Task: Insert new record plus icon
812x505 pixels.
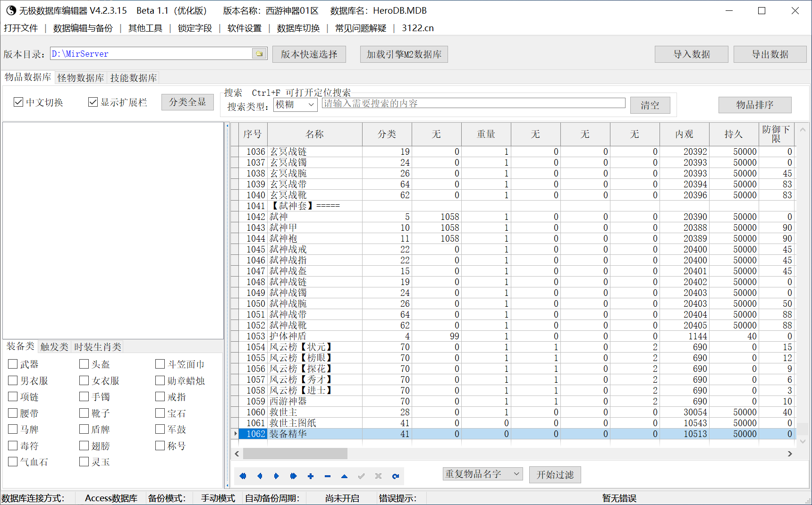Action: click(311, 476)
